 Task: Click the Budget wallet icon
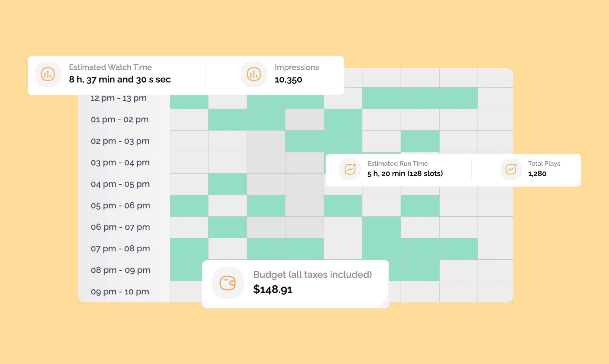tap(228, 283)
